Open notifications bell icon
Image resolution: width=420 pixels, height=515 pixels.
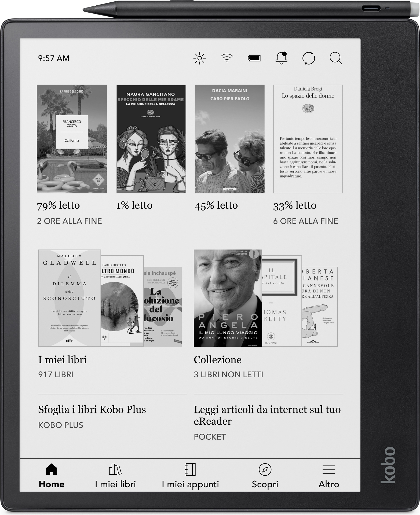click(x=281, y=58)
